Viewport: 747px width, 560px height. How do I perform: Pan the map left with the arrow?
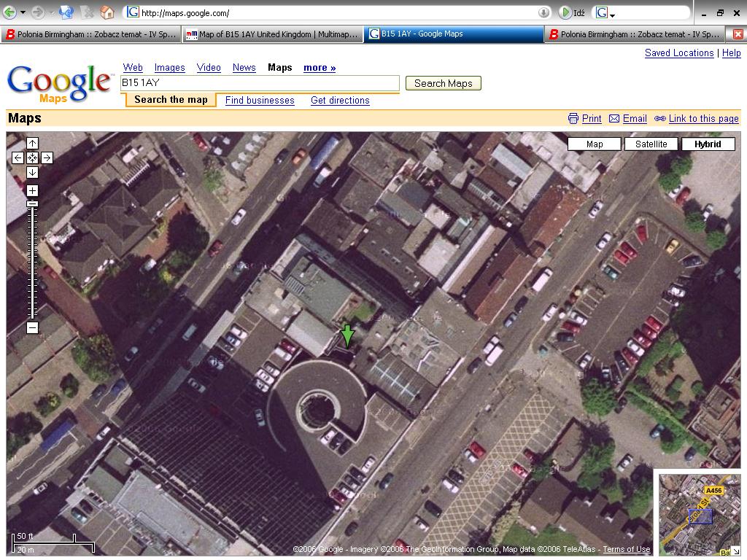pos(18,157)
